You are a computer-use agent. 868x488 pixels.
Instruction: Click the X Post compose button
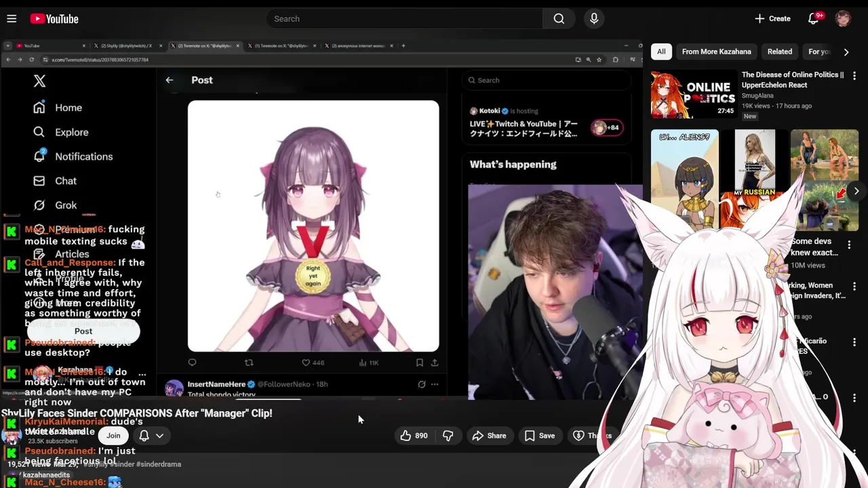(83, 331)
